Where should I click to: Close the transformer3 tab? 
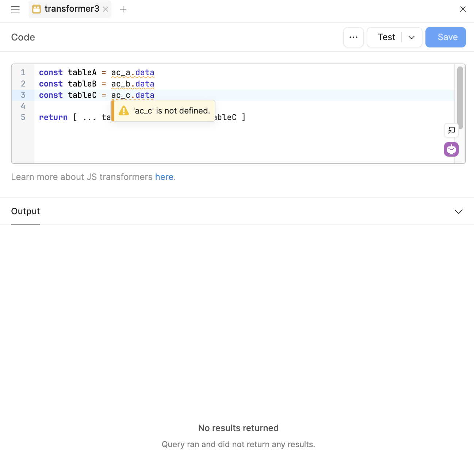[106, 9]
